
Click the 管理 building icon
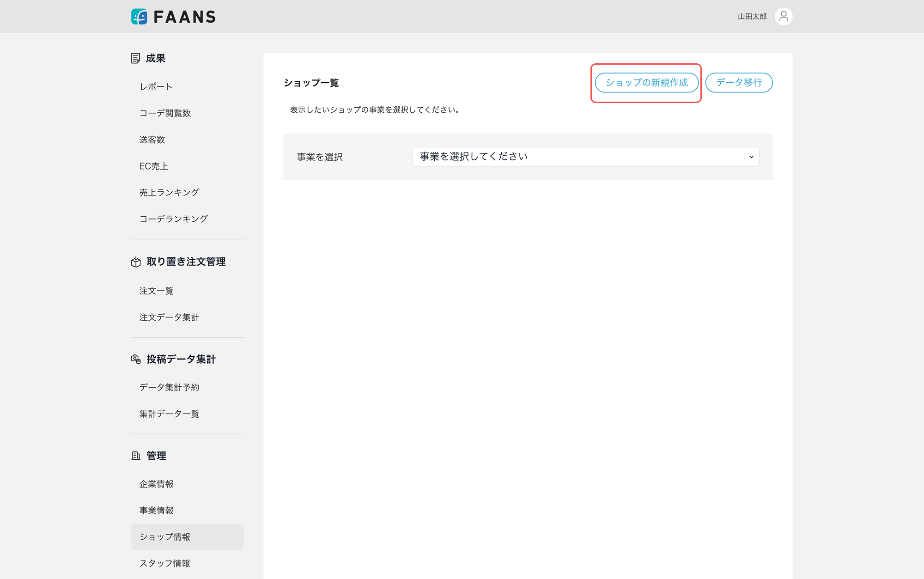point(136,456)
